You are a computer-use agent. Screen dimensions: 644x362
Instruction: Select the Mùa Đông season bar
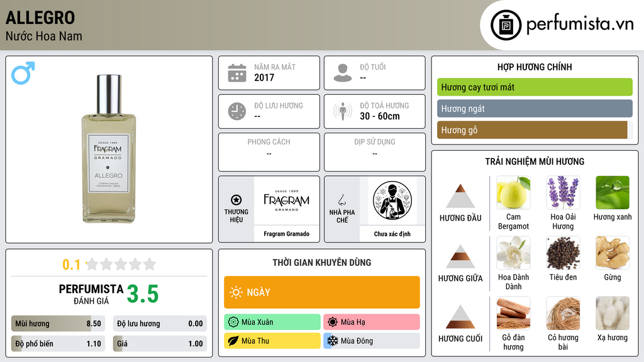point(372,341)
